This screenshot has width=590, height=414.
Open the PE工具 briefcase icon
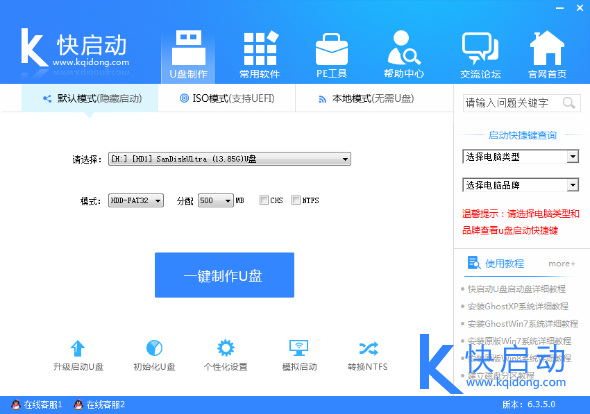pyautogui.click(x=331, y=49)
